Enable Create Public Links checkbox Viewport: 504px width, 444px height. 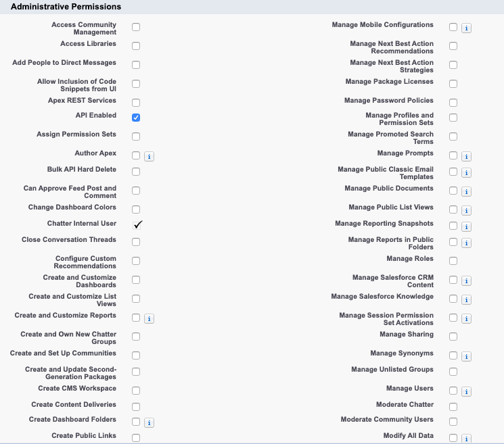pos(136,438)
